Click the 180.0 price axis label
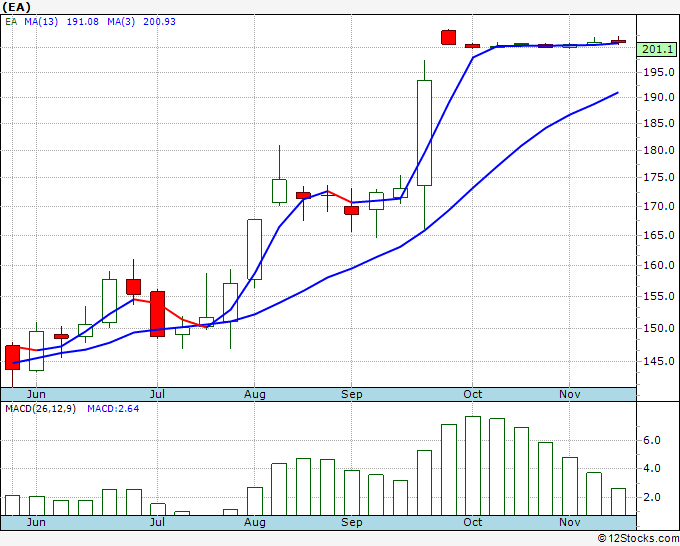This screenshot has height=546, width=680. click(659, 150)
